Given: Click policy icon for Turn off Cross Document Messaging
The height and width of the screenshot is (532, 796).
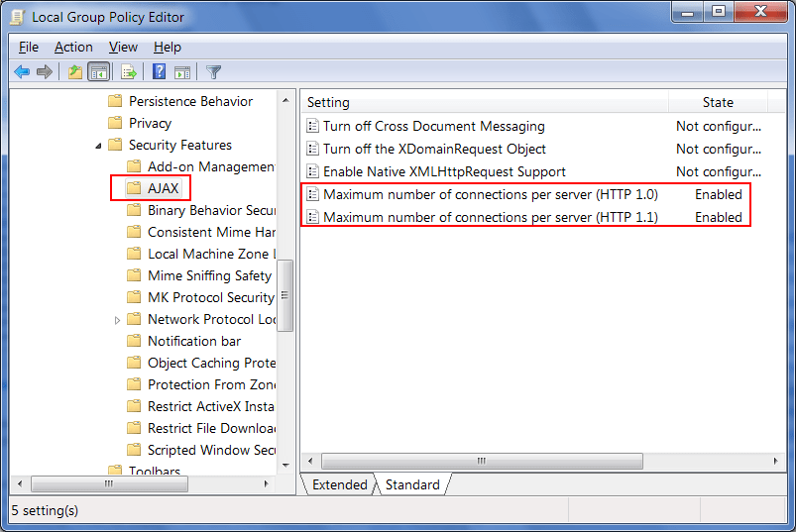Looking at the screenshot, I should 312,126.
